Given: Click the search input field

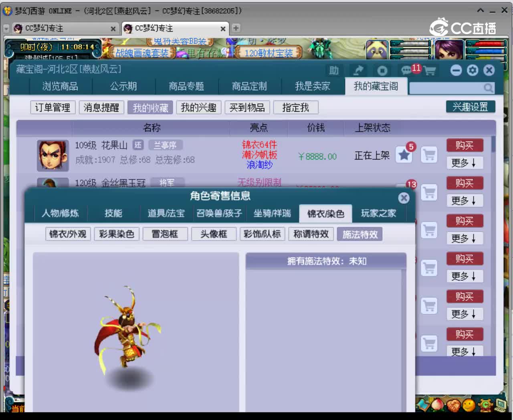Looking at the screenshot, I should point(446,88).
